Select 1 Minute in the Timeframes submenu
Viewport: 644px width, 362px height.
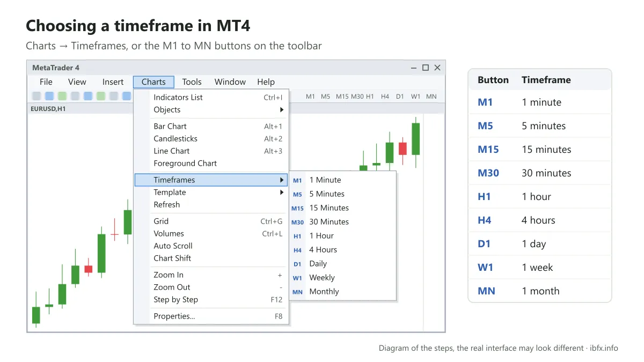343,180
